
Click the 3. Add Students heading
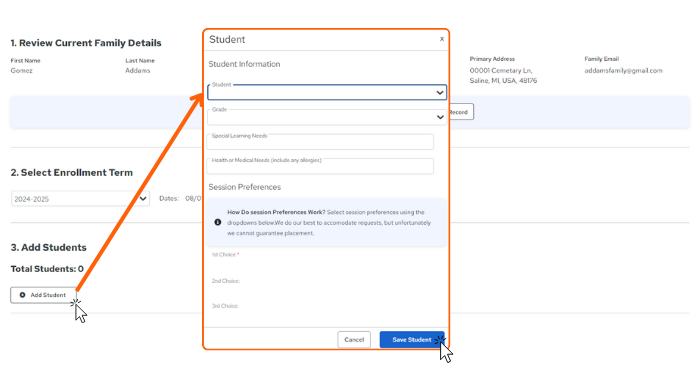[49, 247]
